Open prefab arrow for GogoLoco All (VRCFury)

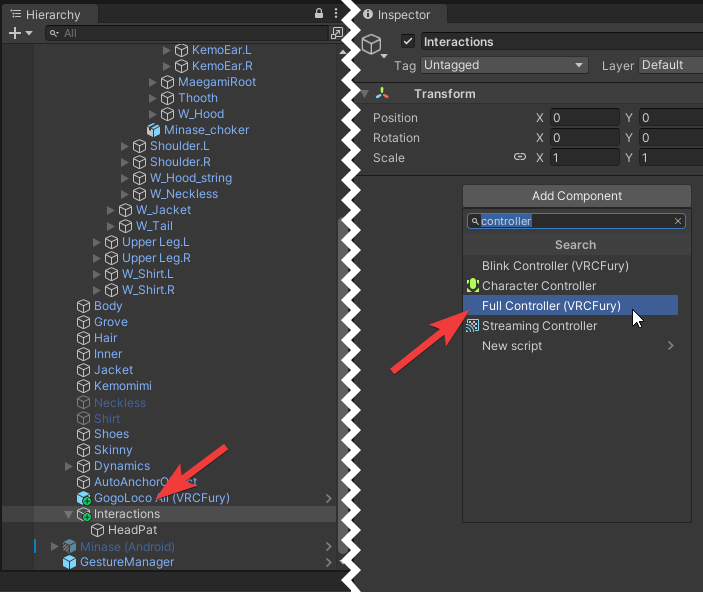click(329, 499)
